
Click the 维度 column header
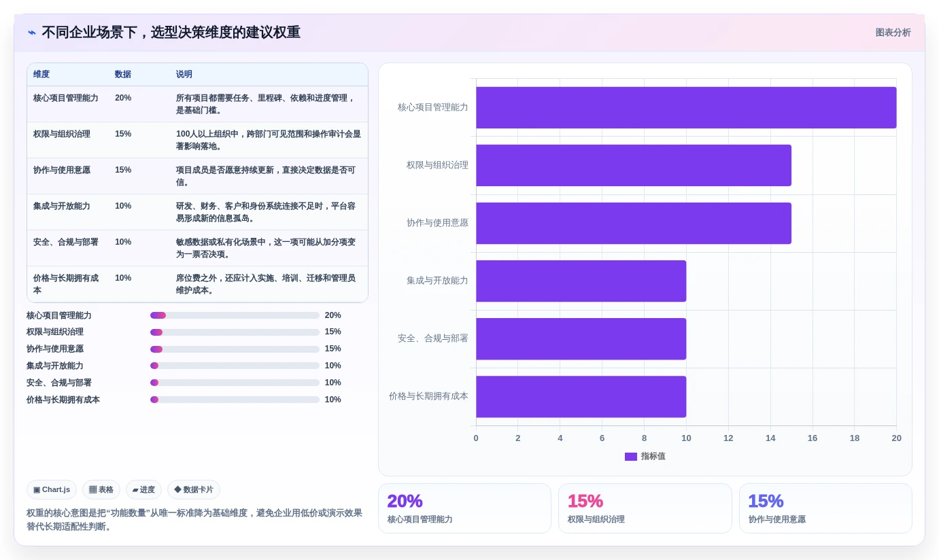(x=41, y=74)
